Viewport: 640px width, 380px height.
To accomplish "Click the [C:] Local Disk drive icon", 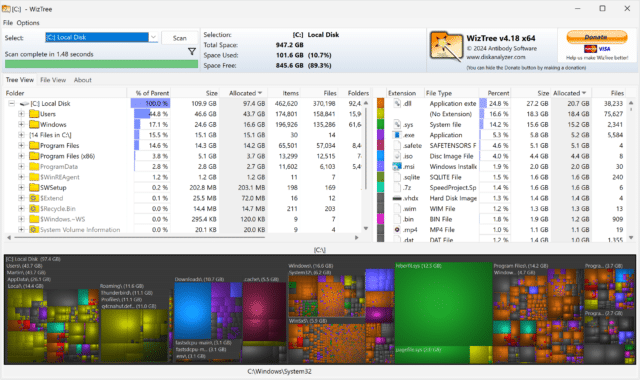I will click(x=24, y=104).
